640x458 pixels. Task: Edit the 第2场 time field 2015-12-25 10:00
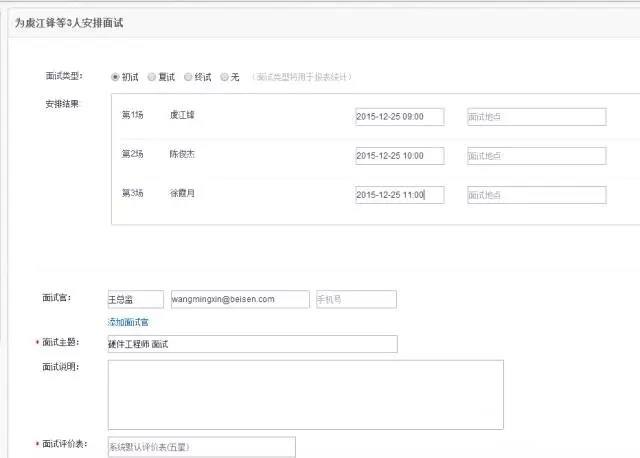[400, 156]
